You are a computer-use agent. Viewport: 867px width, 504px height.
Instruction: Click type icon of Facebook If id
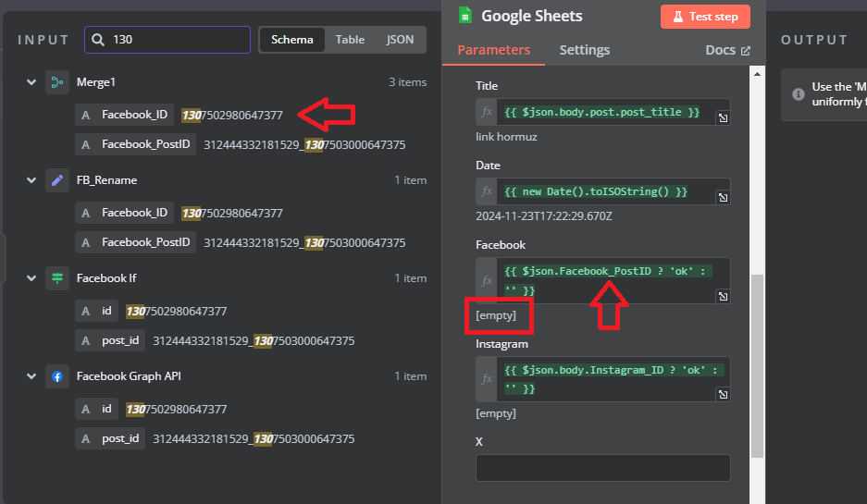tap(85, 311)
